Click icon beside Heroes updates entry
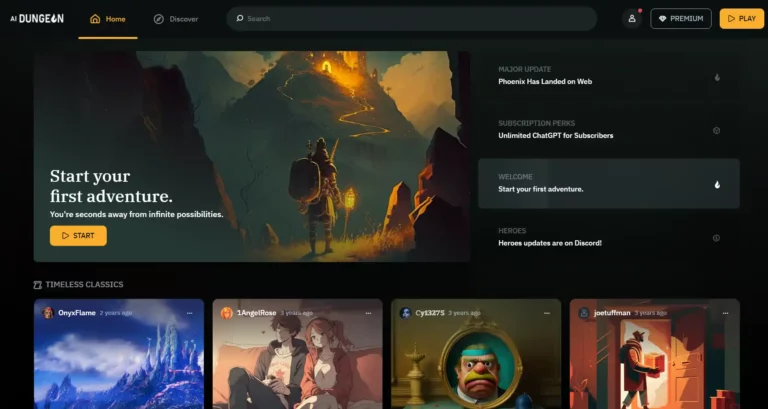Viewport: 768px width, 409px height. coord(716,238)
